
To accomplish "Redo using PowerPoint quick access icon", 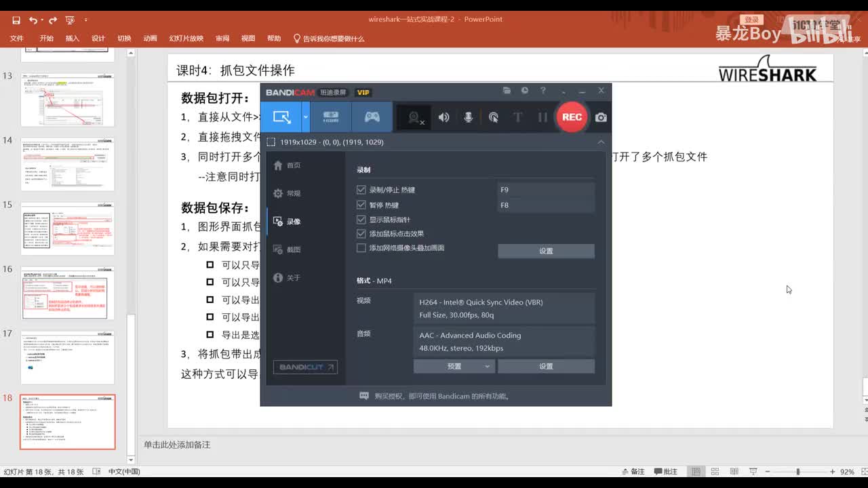I will point(54,20).
